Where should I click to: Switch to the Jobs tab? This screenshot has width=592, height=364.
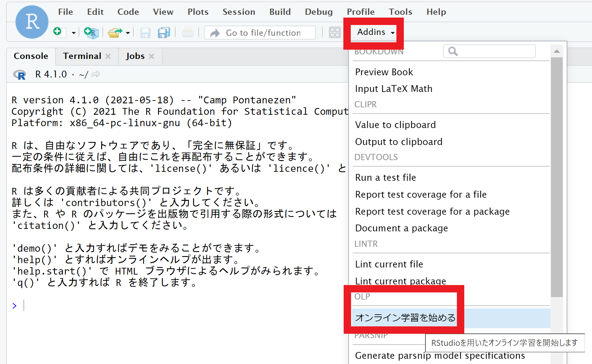pos(135,56)
